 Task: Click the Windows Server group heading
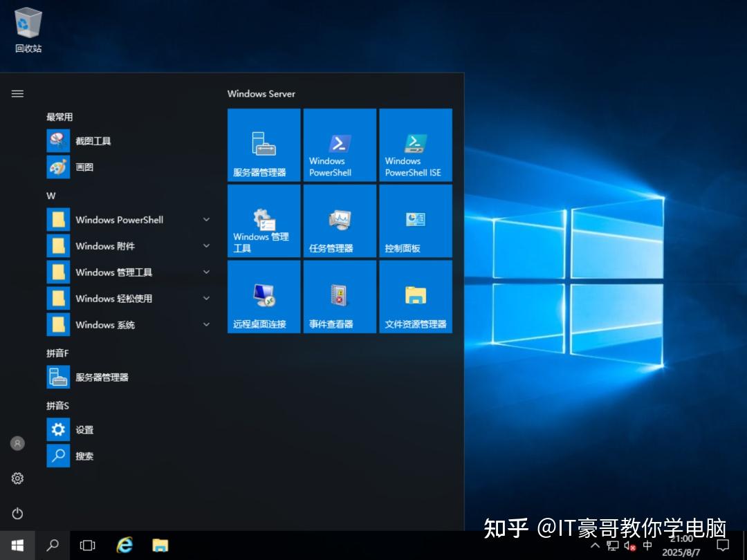[261, 93]
